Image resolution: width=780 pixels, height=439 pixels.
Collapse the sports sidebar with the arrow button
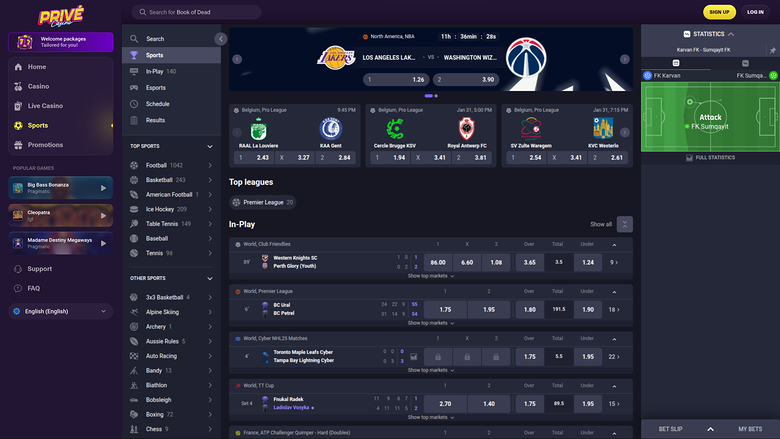point(220,39)
